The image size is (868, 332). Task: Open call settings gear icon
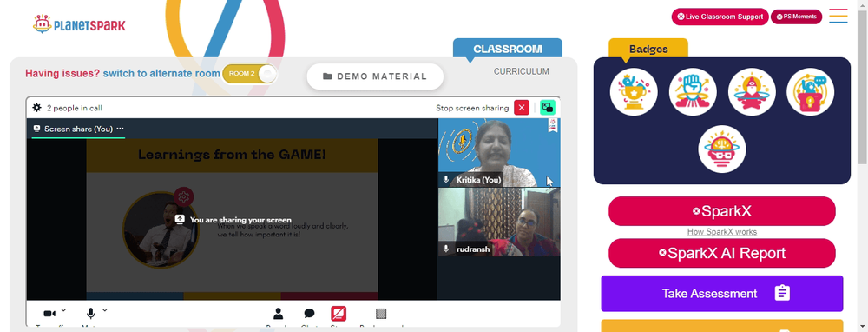37,108
